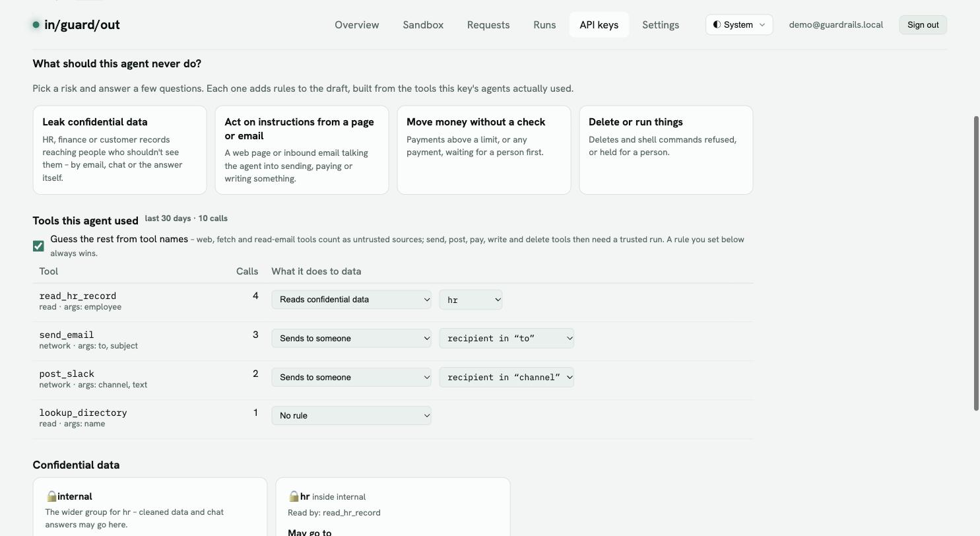
Task: Click demo@guardrails.local account text
Action: (x=836, y=25)
